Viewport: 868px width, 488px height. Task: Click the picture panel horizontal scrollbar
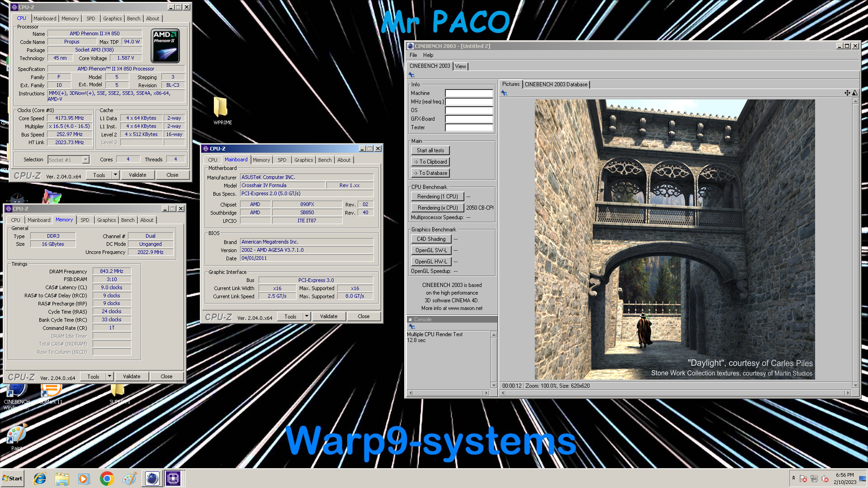[675, 393]
